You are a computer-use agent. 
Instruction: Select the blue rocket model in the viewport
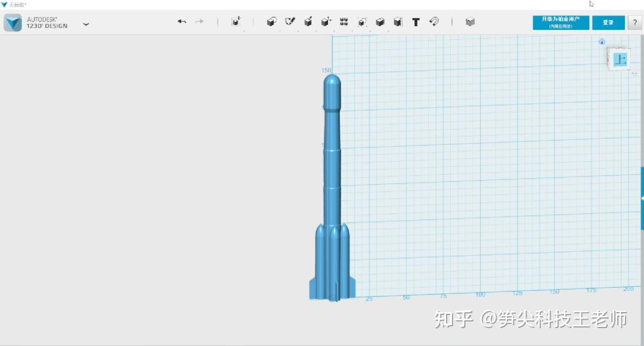pyautogui.click(x=332, y=179)
